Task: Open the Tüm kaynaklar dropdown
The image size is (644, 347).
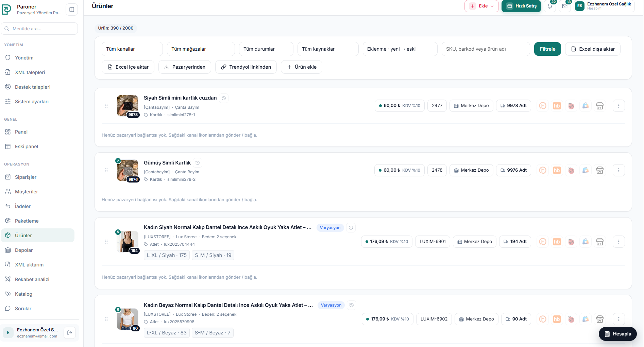Action: (328, 49)
